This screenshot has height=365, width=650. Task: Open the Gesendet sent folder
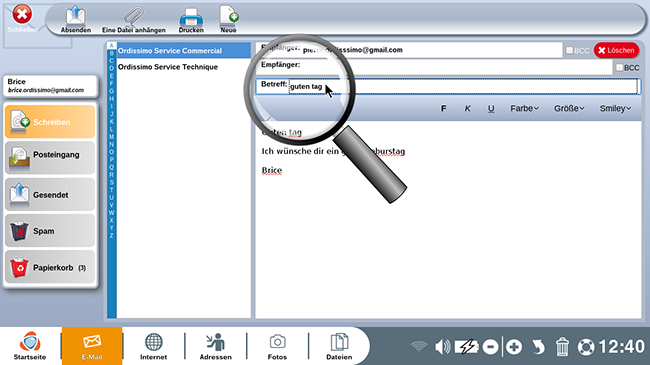(x=50, y=194)
